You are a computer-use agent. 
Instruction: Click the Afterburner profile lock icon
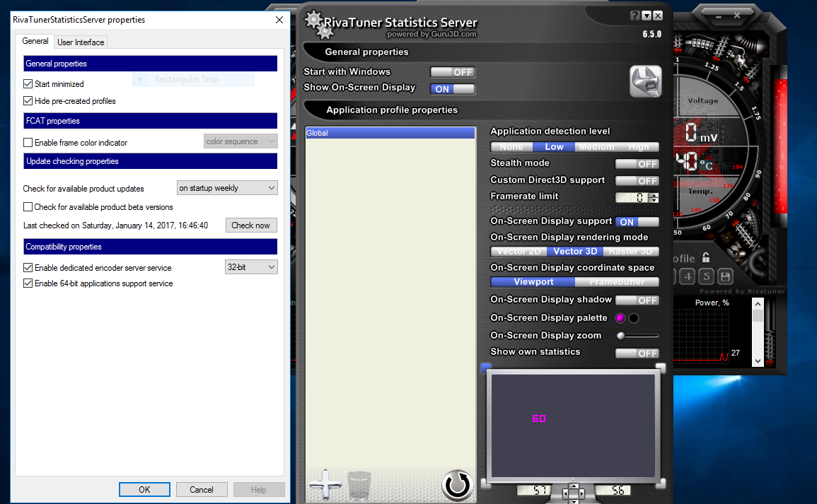point(705,257)
